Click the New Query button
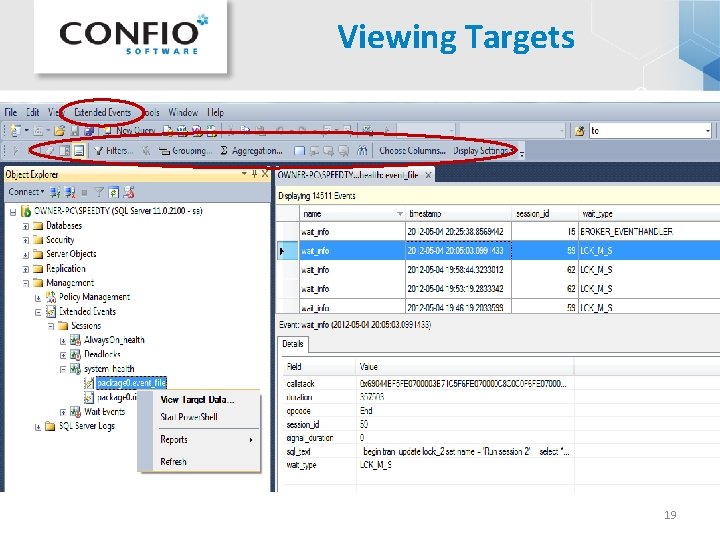 (x=130, y=131)
